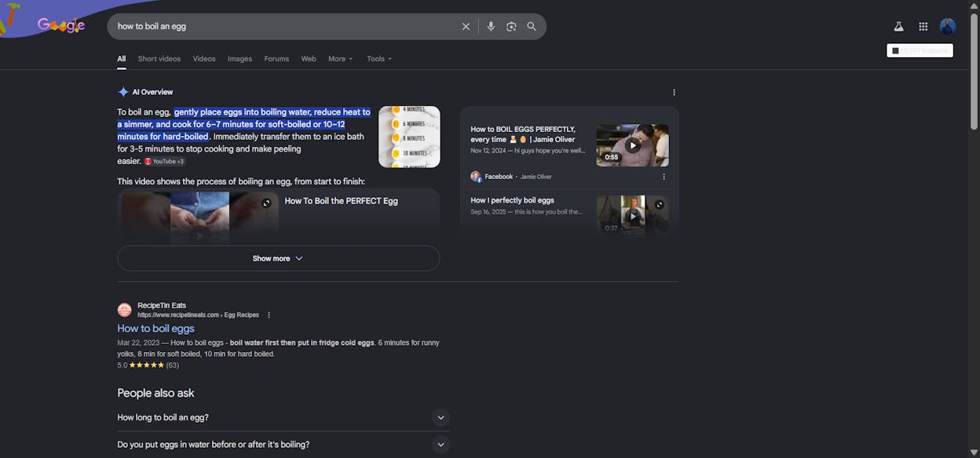The width and height of the screenshot is (980, 458).
Task: Click the 'How I perfectly boil eggs' video thumbnail
Action: coord(632,214)
